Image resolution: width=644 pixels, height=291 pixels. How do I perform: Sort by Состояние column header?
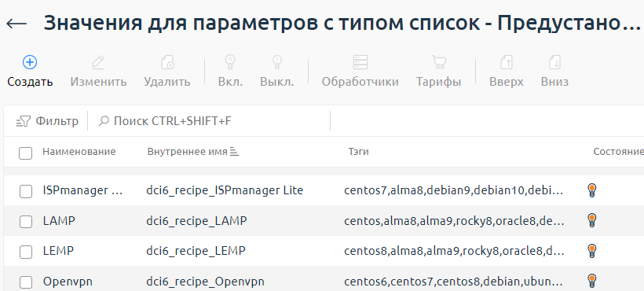(x=618, y=152)
